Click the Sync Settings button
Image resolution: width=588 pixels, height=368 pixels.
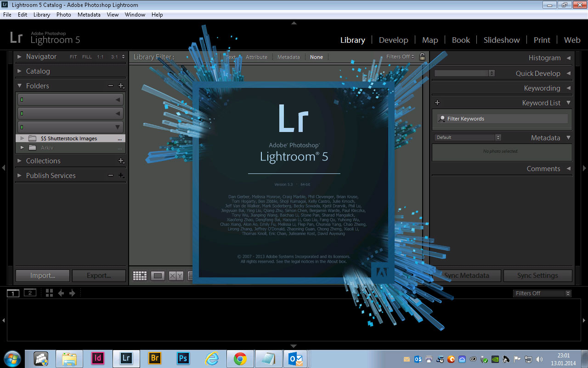click(x=537, y=276)
